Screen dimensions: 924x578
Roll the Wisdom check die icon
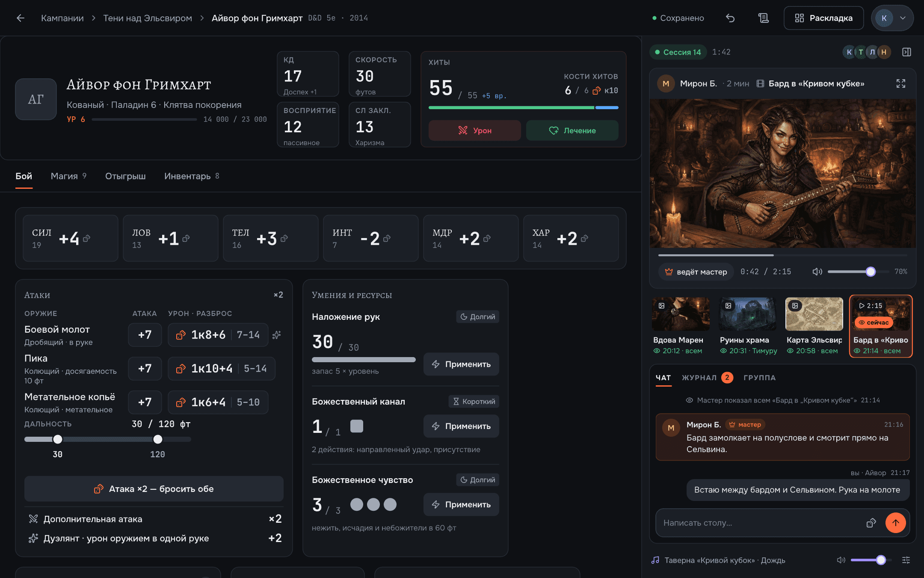coord(487,238)
